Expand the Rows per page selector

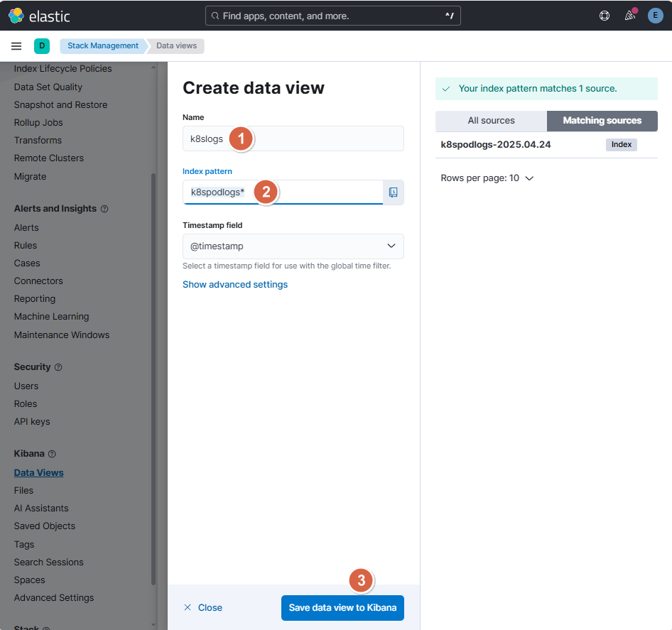487,178
